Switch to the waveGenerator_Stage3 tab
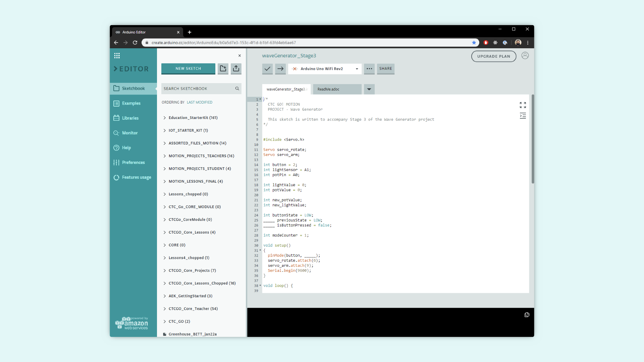Viewport: 644px width, 362px height. coord(286,89)
